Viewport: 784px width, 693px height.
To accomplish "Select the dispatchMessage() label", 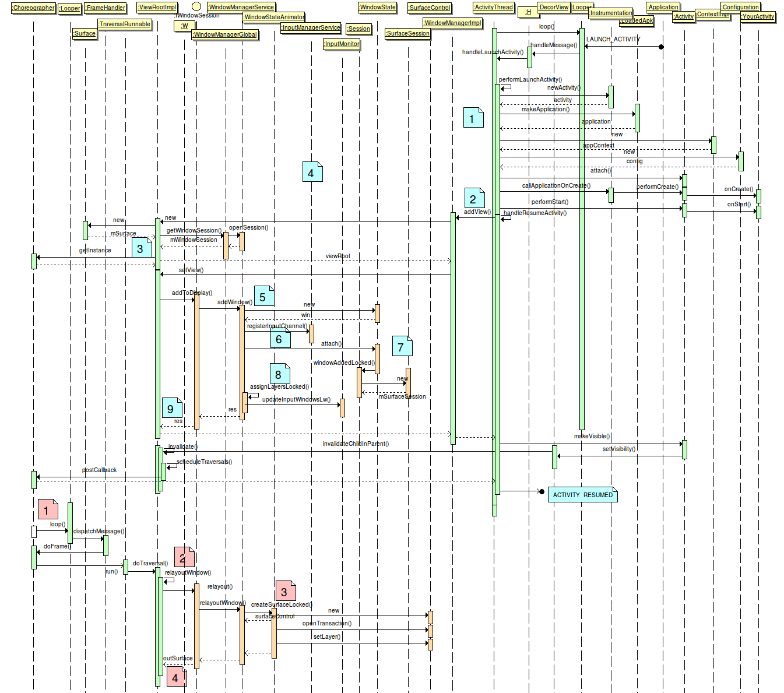I will (99, 532).
